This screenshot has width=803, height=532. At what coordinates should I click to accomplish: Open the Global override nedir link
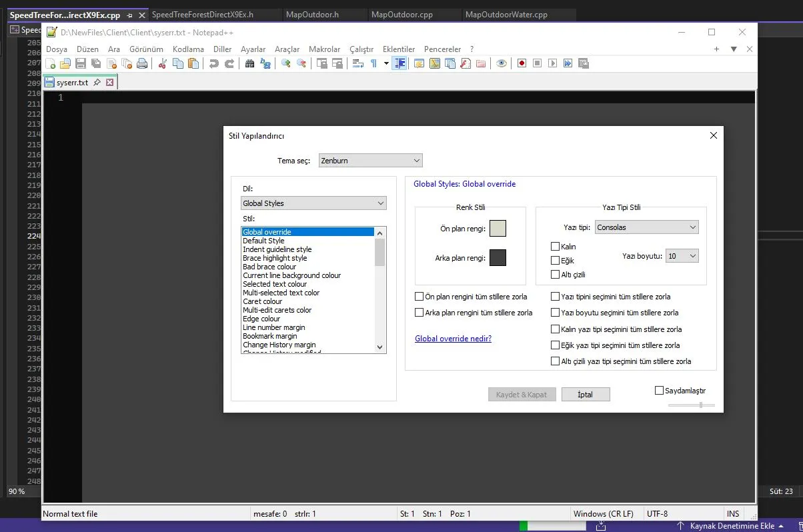coord(453,338)
